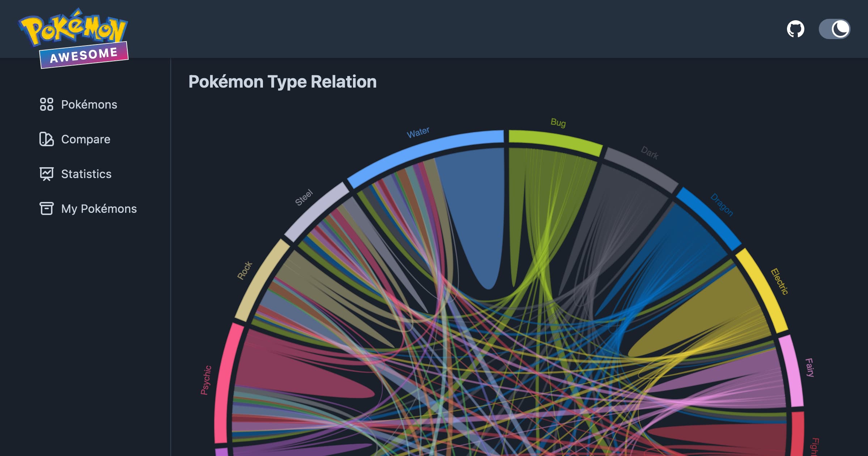
Task: Select Pokémons from the sidebar menu
Action: pyautogui.click(x=89, y=105)
